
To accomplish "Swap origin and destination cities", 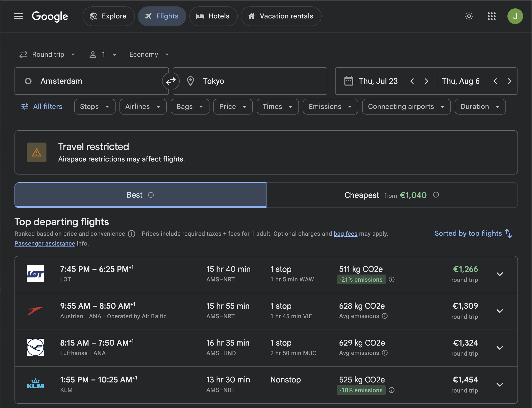I will tap(171, 81).
